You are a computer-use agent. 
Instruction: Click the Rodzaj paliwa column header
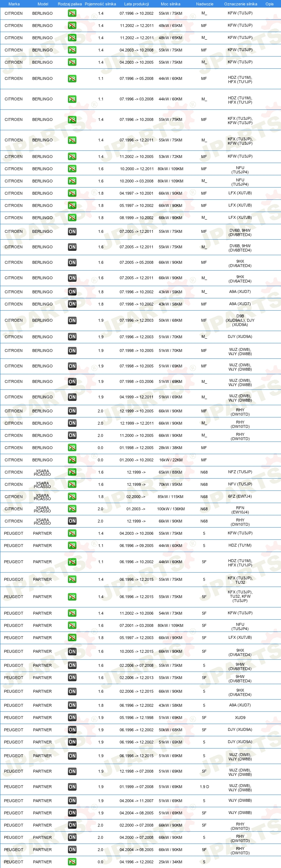coord(70,4)
